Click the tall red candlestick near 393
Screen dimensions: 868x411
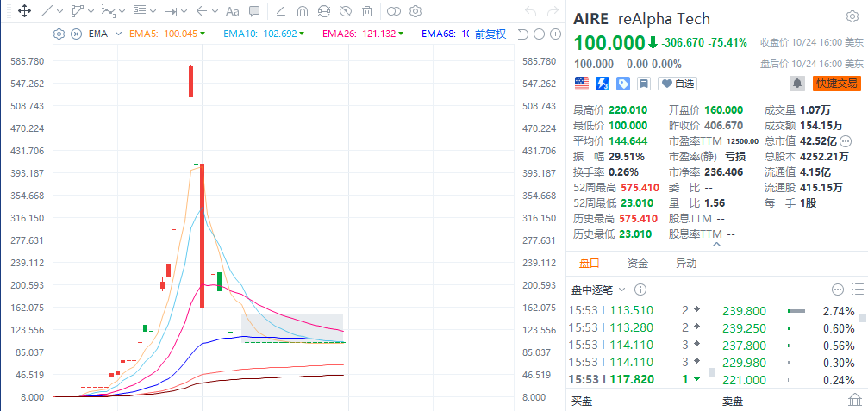pyautogui.click(x=202, y=235)
